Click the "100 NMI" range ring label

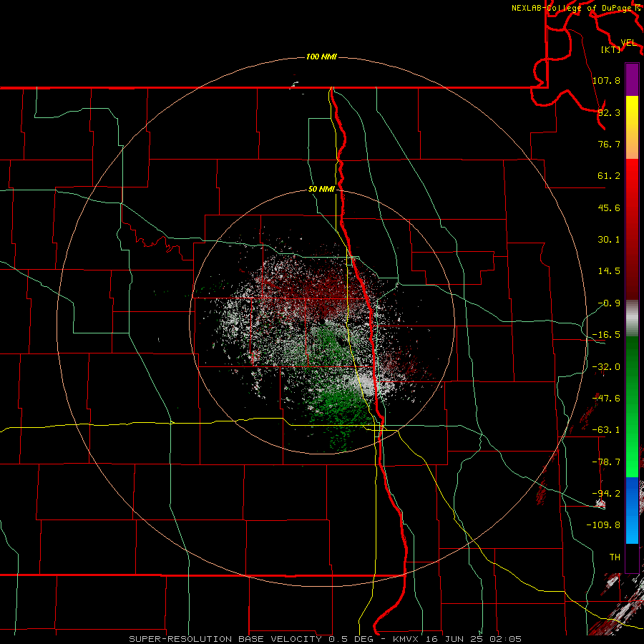321,57
